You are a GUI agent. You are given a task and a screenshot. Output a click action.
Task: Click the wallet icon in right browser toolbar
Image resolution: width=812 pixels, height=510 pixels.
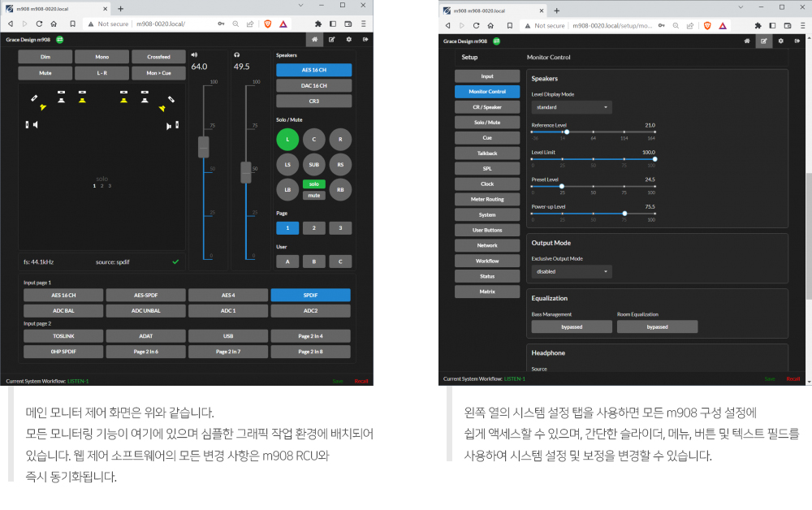click(787, 25)
